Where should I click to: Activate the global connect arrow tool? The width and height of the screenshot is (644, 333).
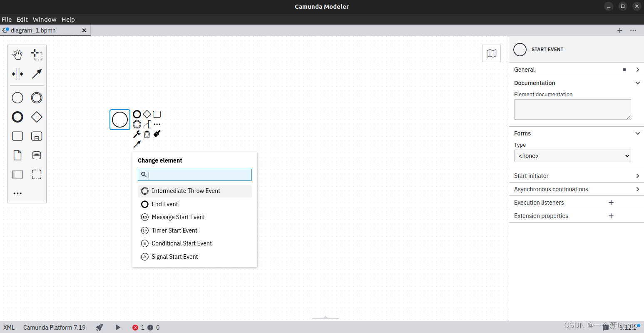[x=37, y=74]
